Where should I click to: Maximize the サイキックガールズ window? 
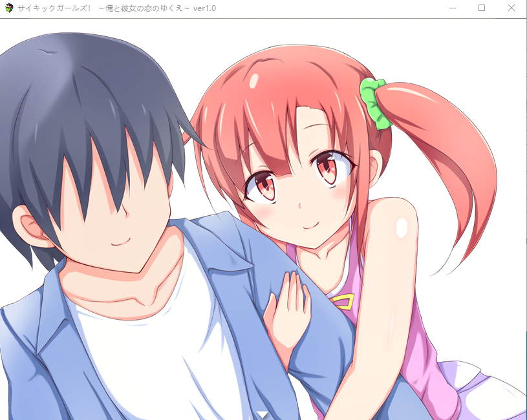coord(482,8)
